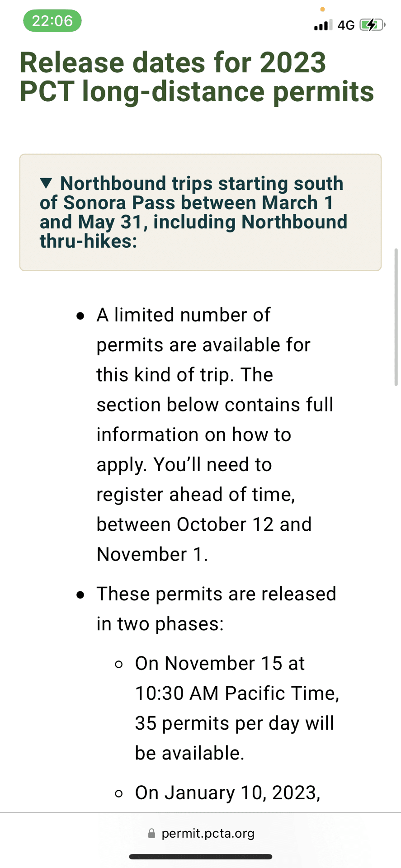Tap the green 22:06 time pill
401x868 pixels.
pos(52,21)
